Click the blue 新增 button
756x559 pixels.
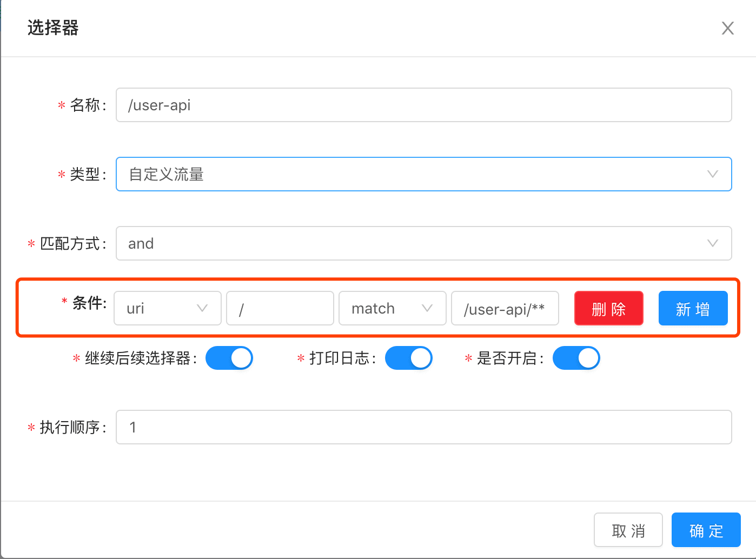click(x=693, y=308)
